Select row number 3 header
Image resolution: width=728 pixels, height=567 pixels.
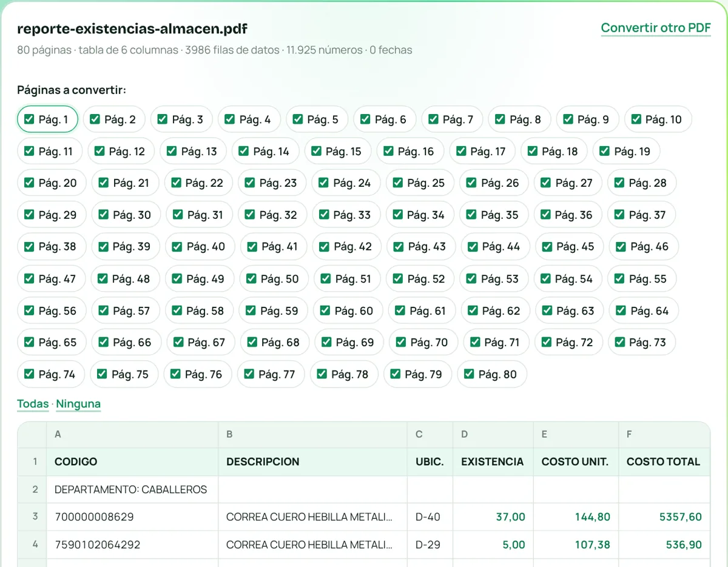click(32, 517)
